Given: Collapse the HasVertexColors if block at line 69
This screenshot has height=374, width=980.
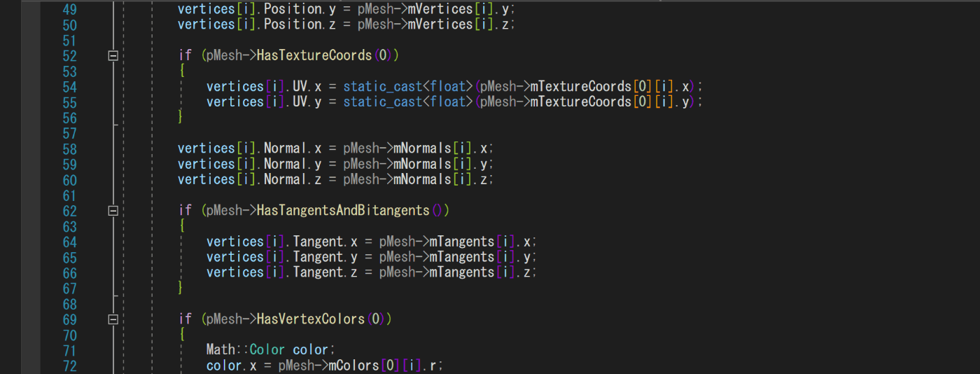Looking at the screenshot, I should pyautogui.click(x=113, y=319).
